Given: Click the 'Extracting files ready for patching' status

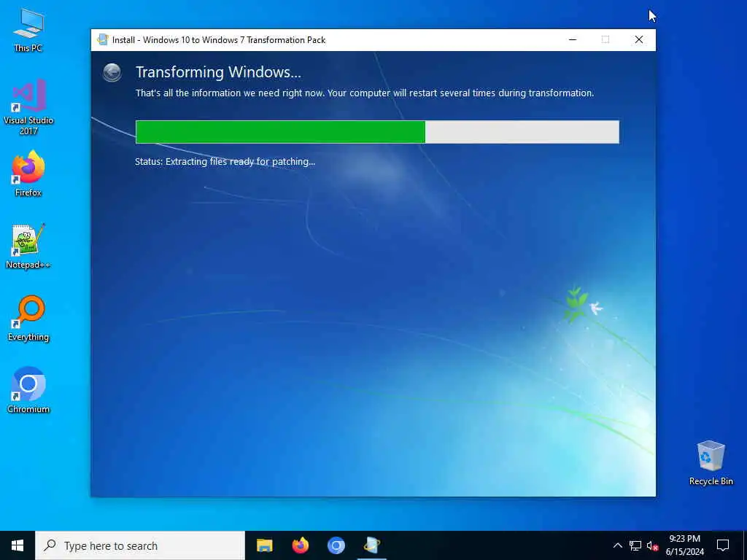Looking at the screenshot, I should (225, 161).
